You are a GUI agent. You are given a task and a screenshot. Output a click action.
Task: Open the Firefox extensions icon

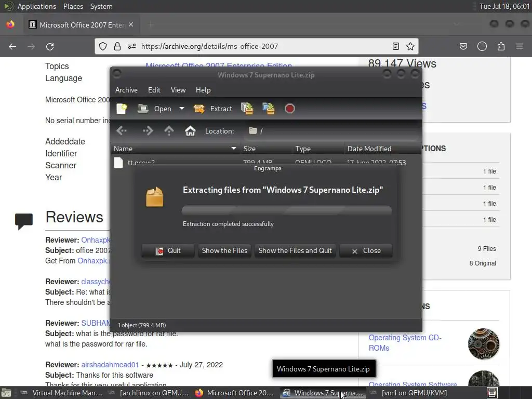coord(501,46)
